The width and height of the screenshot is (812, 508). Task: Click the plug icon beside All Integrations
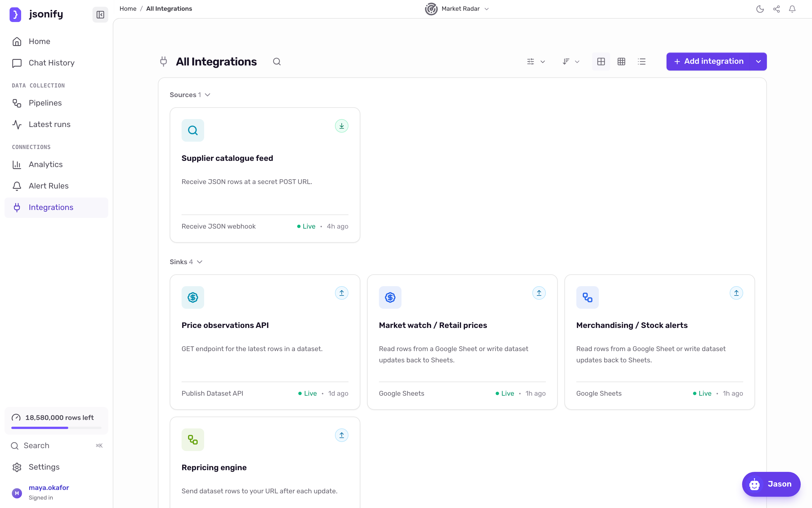(x=164, y=62)
